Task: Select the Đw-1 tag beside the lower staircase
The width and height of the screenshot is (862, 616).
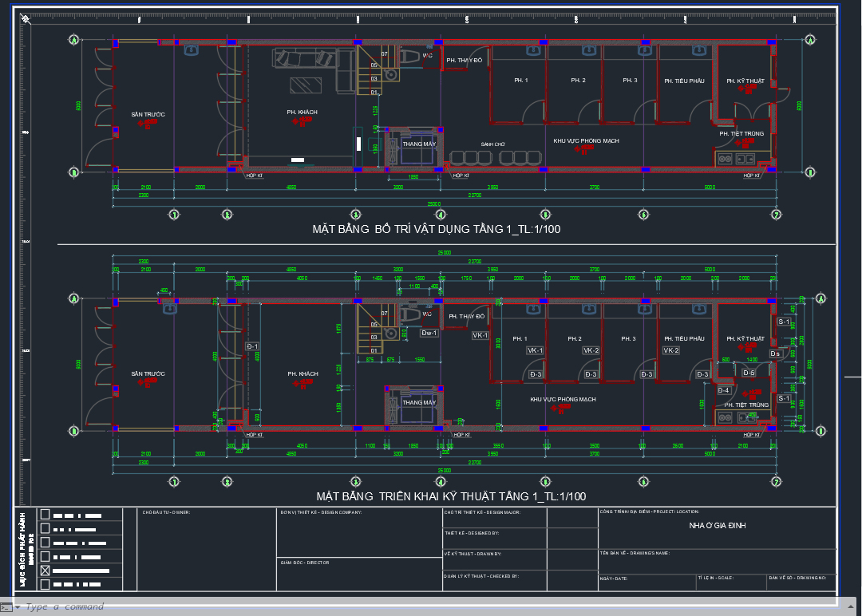Action: [429, 333]
